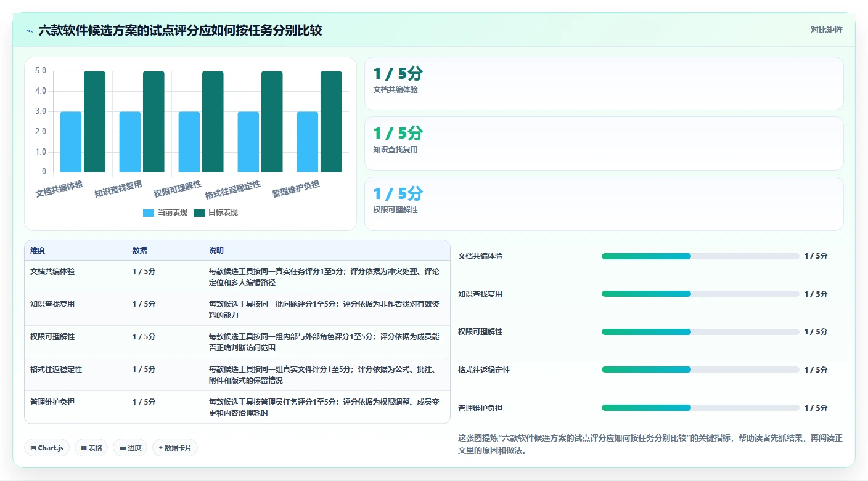This screenshot has height=481, width=868.
Task: Select the 权限可理解性 cell in the table
Action: pyautogui.click(x=52, y=337)
